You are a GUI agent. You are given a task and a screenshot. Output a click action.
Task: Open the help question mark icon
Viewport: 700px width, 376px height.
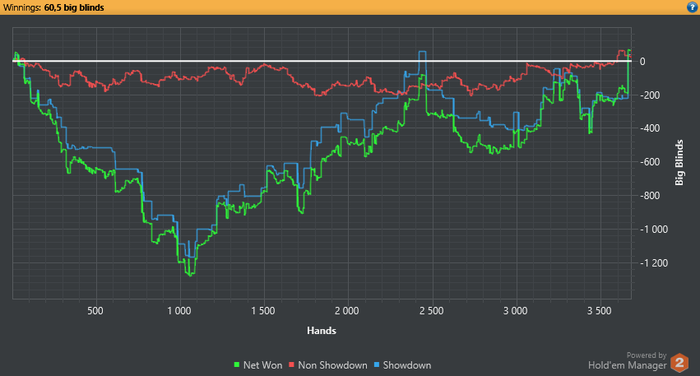[692, 7]
